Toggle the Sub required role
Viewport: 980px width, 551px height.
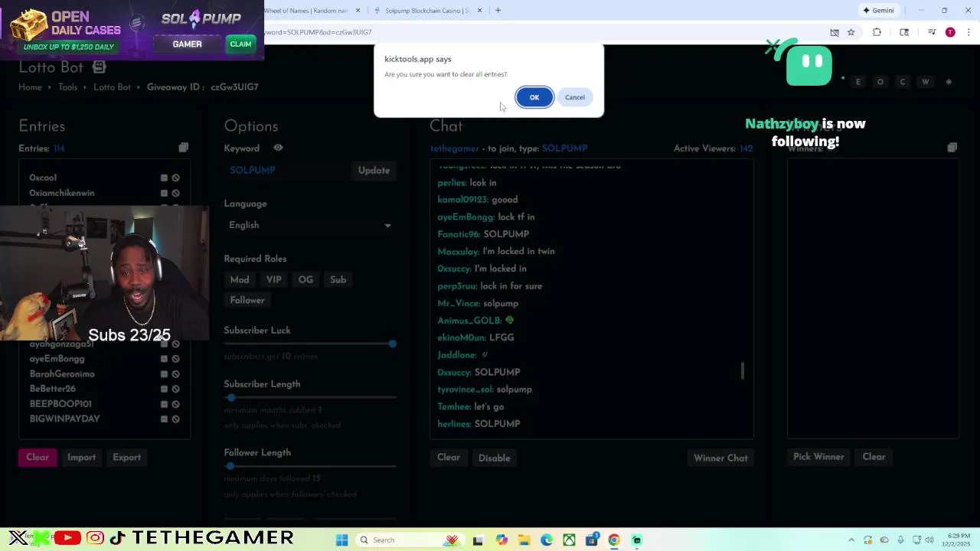(338, 279)
